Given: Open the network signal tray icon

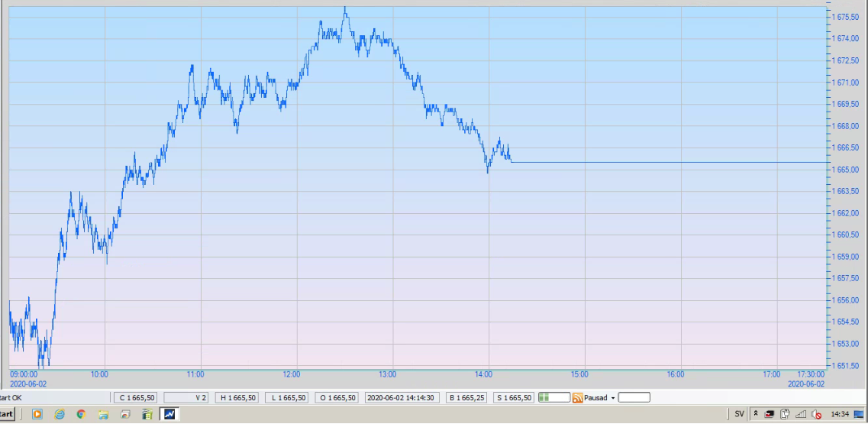Looking at the screenshot, I should pyautogui.click(x=801, y=414).
